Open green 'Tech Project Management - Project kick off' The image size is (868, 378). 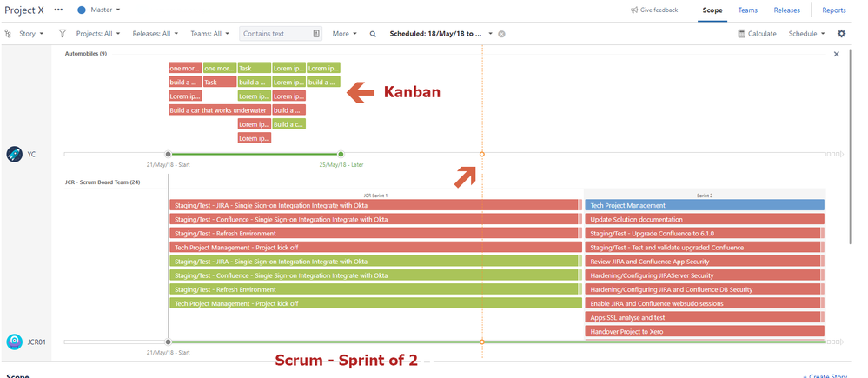(375, 303)
